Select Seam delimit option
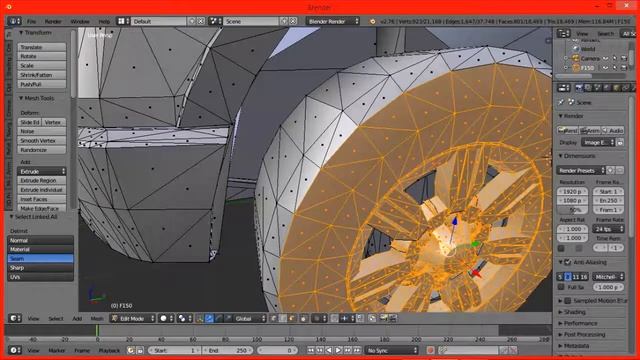 click(40, 258)
